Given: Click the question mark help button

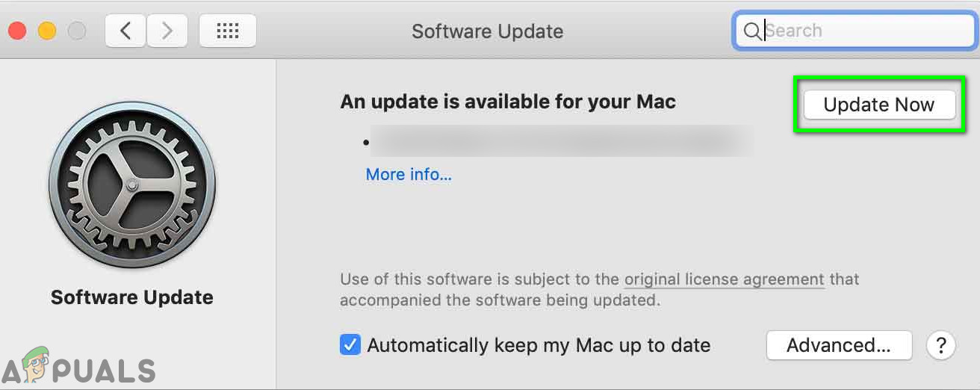Looking at the screenshot, I should pos(940,345).
